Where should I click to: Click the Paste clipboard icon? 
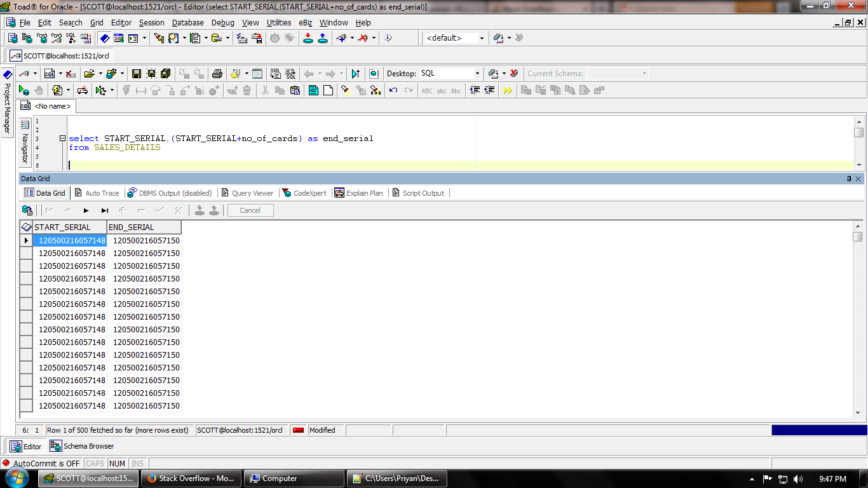pyautogui.click(x=295, y=90)
